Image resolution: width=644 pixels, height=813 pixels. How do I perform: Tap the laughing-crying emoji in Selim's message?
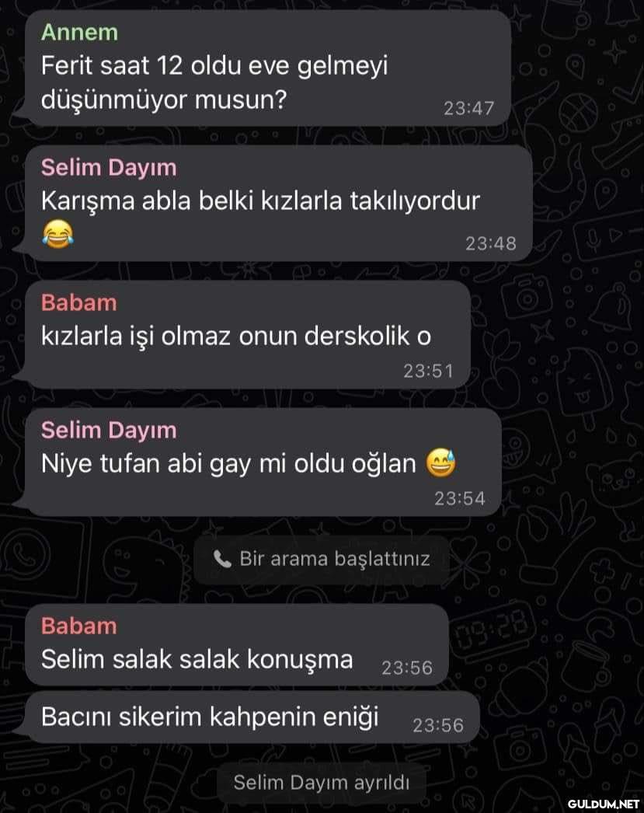point(57,234)
